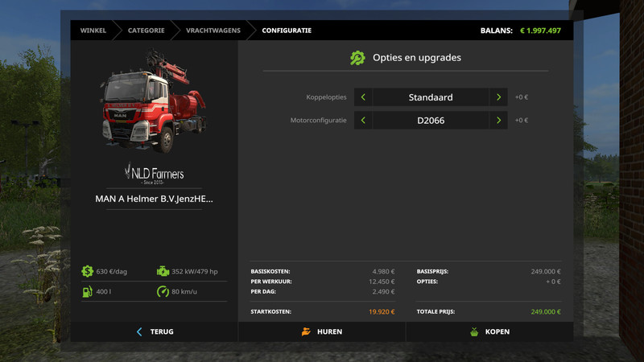Click the max speed gauge icon
644x362 pixels.
163,291
